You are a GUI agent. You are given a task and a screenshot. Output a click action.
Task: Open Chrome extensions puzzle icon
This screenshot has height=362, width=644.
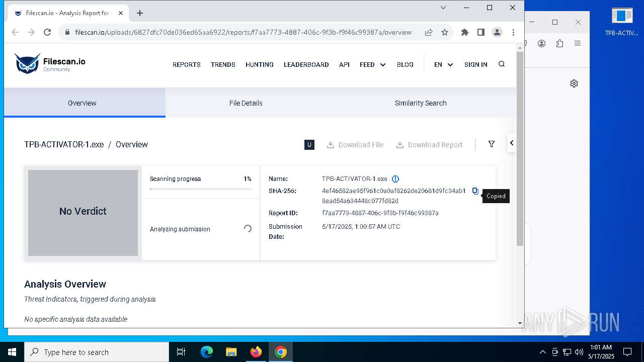tap(465, 32)
